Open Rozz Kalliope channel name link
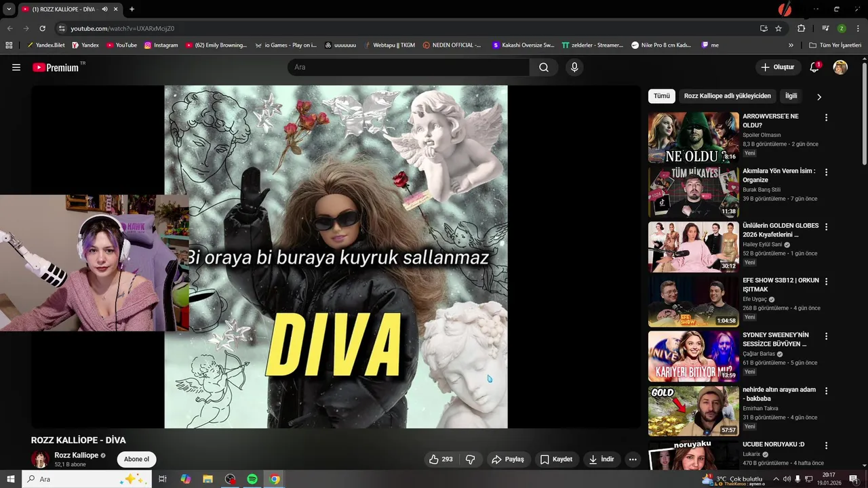Image resolution: width=868 pixels, height=488 pixels. point(77,455)
